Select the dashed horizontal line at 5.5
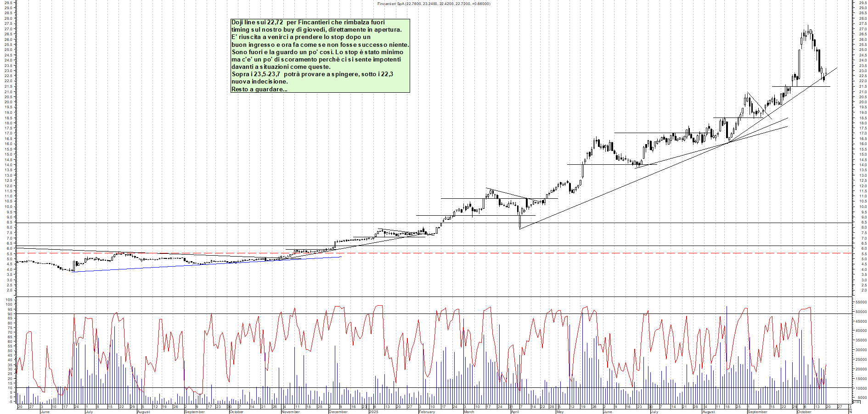Viewport: 868px width, 414px height. [x=459, y=253]
